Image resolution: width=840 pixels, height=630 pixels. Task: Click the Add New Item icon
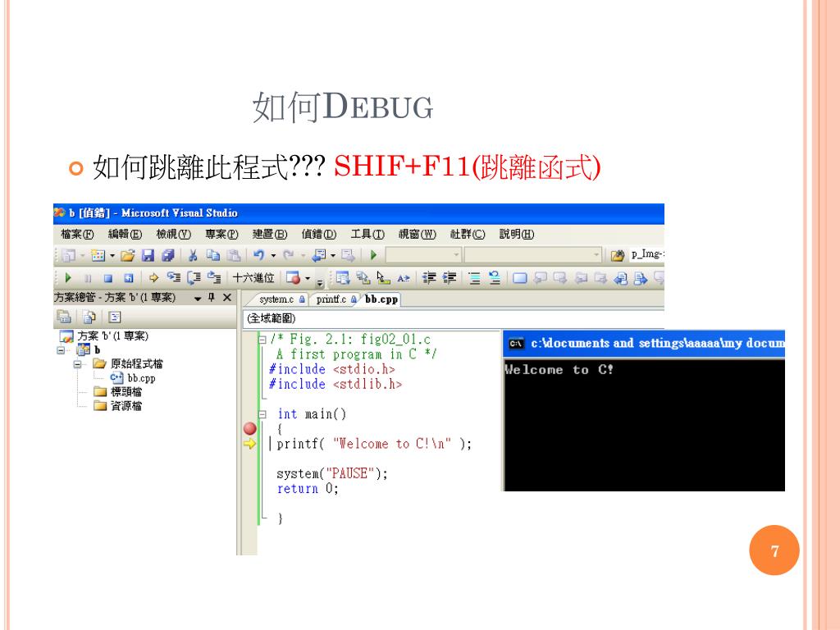coord(98,256)
